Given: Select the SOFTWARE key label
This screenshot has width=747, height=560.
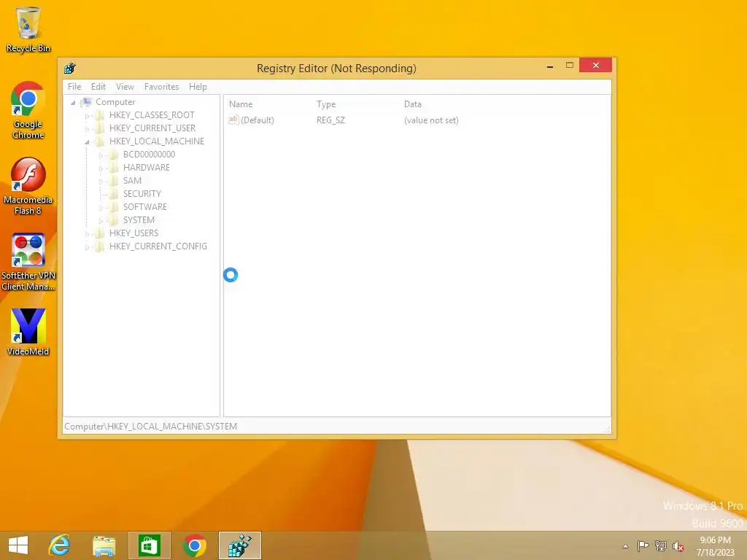Looking at the screenshot, I should click(145, 206).
